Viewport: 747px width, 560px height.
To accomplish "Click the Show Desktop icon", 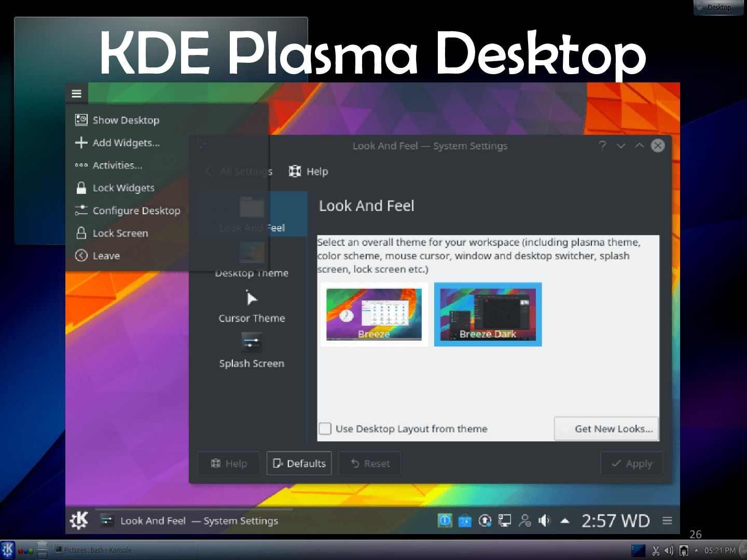I will pyautogui.click(x=81, y=120).
